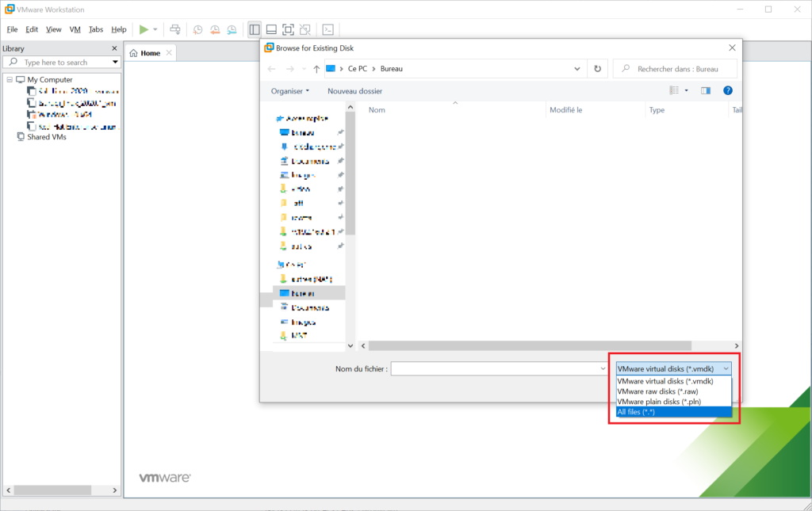Image resolution: width=812 pixels, height=511 pixels.
Task: Close the Home tab
Action: (169, 53)
